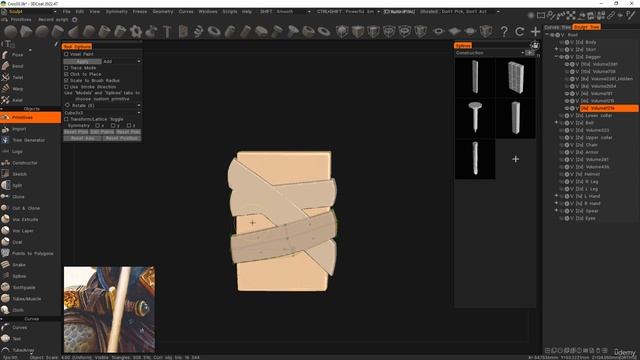This screenshot has height=360, width=640.
Task: Enable the Voxel Paint checkbox
Action: click(66, 54)
